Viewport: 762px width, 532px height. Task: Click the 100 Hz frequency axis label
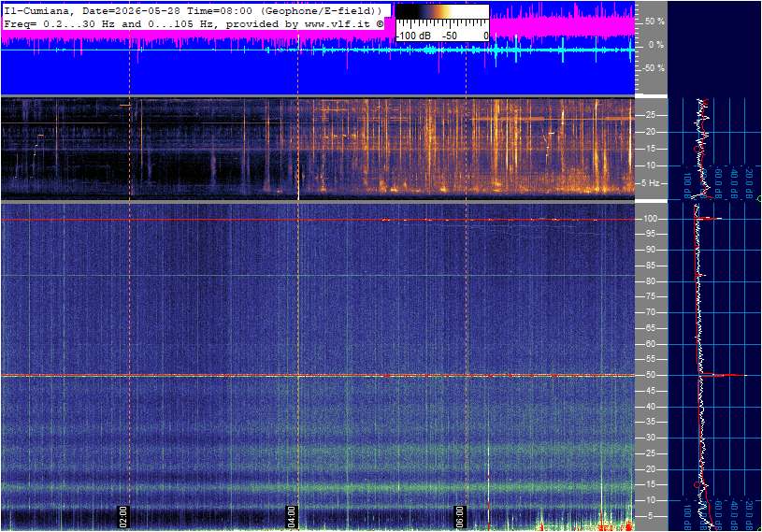[x=650, y=219]
